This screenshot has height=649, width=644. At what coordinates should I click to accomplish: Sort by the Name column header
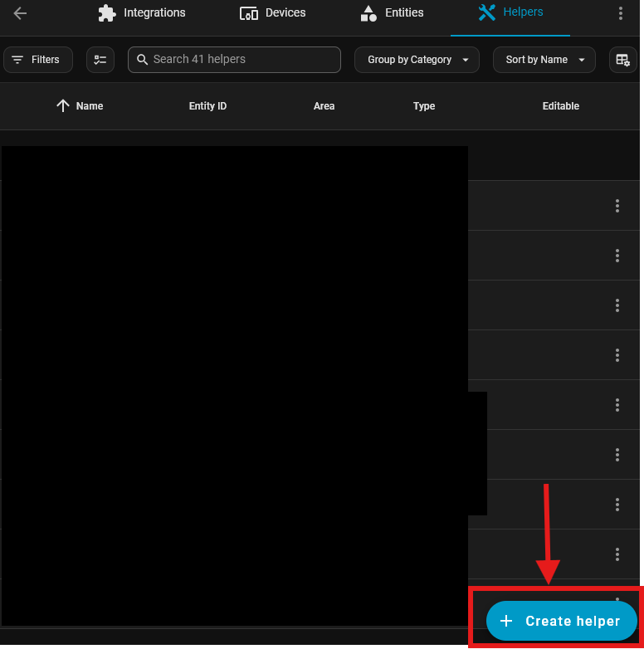tap(90, 106)
